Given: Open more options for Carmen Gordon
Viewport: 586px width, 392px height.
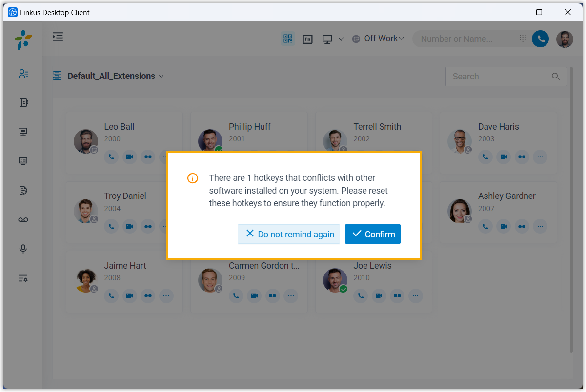Looking at the screenshot, I should tap(291, 296).
